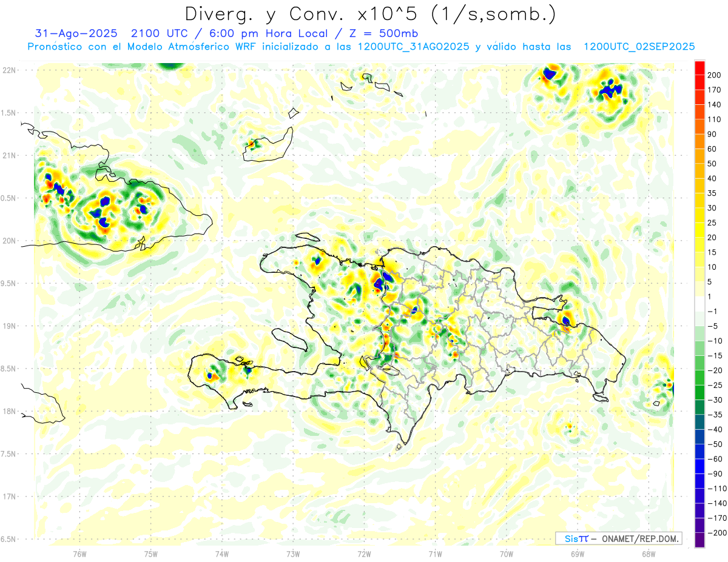
Task: Click the '1200UTC_31AGO2025' initialization time text
Action: point(414,47)
